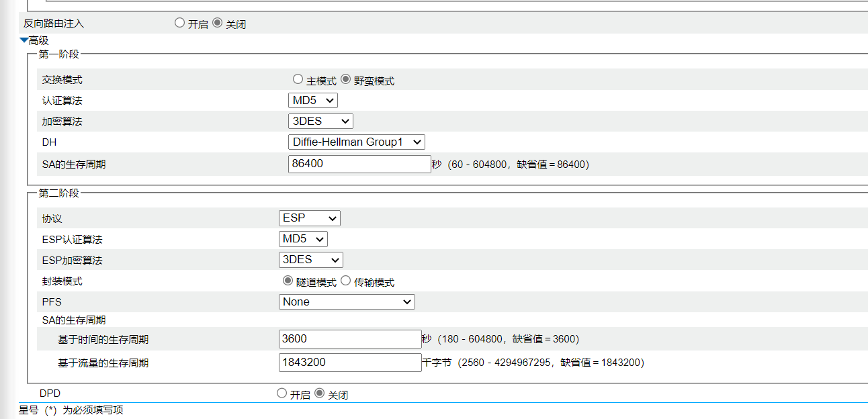Screen dimensions: 868x419
Task: Select 关闭 for DPD
Action: click(x=320, y=393)
